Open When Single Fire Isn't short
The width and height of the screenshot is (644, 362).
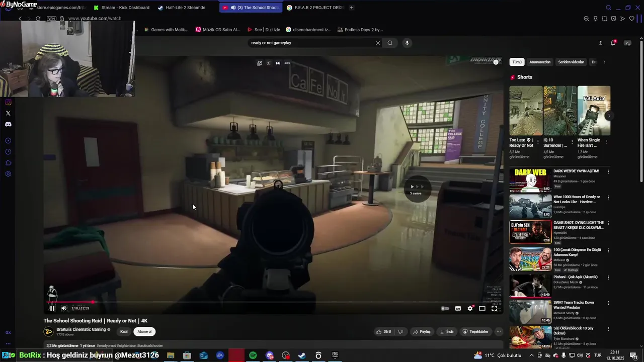click(x=594, y=111)
